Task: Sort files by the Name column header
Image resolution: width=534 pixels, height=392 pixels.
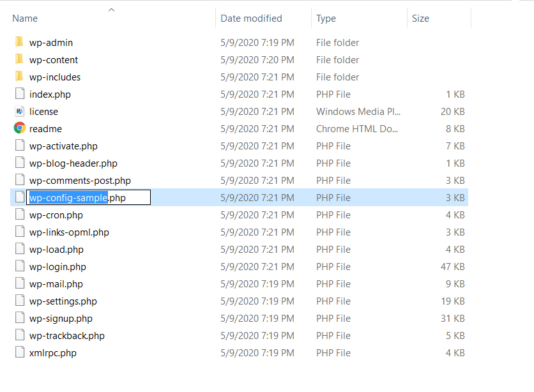Action: [26, 19]
